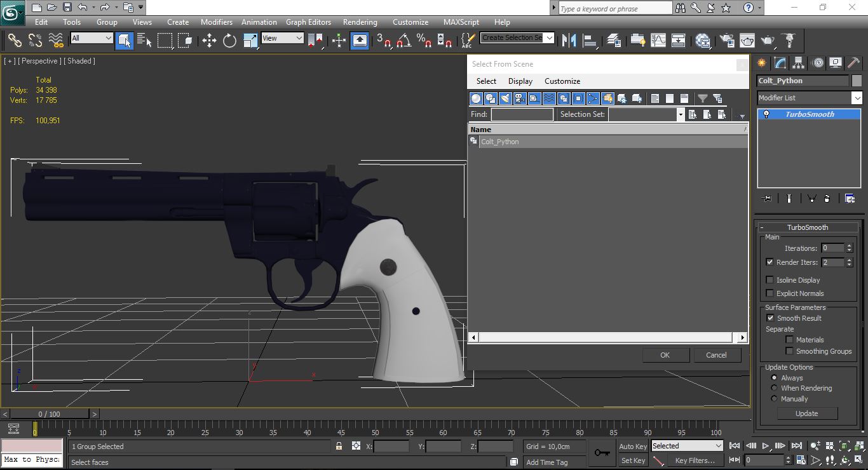
Task: Switch to the Motion command panel
Action: (818, 63)
